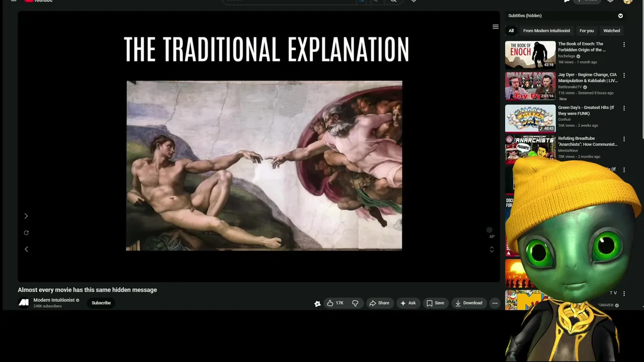This screenshot has width=644, height=362.
Task: Click the reload circular arrow on player
Action: point(26,233)
